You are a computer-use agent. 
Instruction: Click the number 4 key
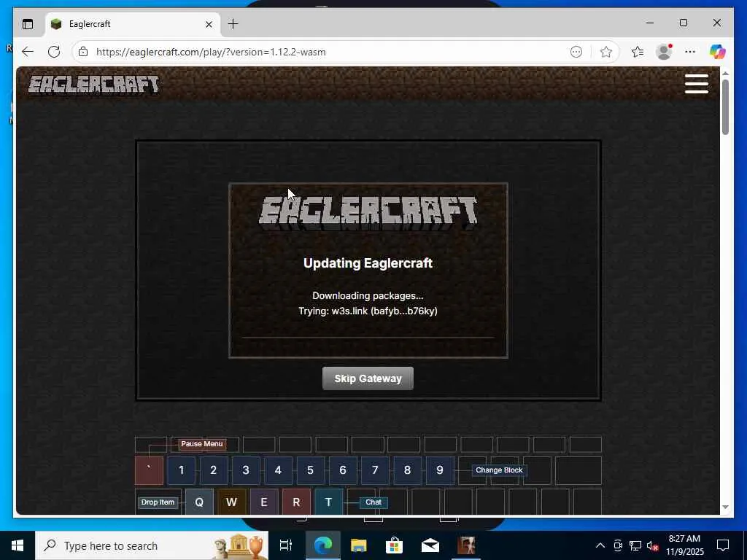(x=278, y=470)
